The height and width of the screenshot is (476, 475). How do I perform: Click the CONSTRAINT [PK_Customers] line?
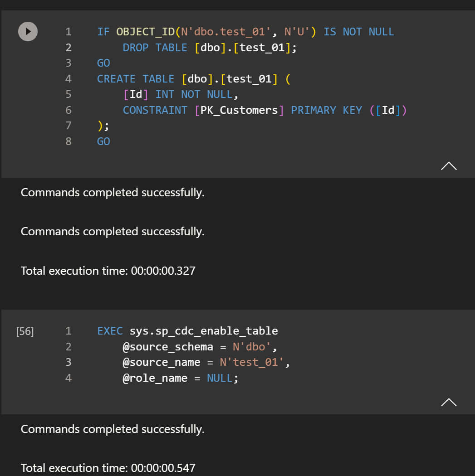[264, 110]
